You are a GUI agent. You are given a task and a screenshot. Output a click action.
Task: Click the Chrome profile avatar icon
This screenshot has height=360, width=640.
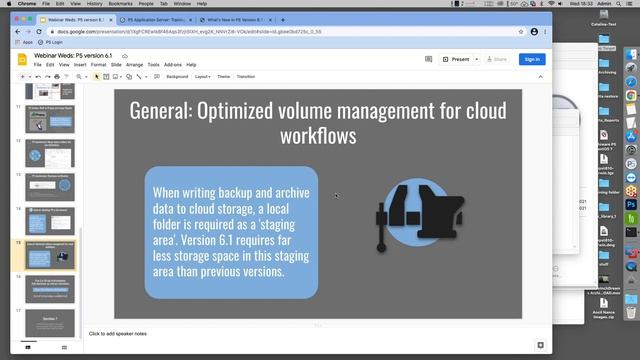coord(534,31)
